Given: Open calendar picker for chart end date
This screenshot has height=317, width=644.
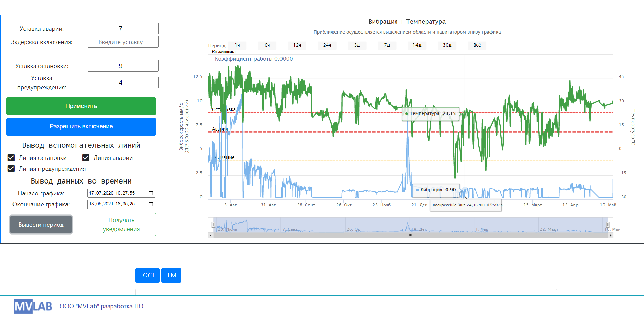Looking at the screenshot, I should (x=151, y=204).
